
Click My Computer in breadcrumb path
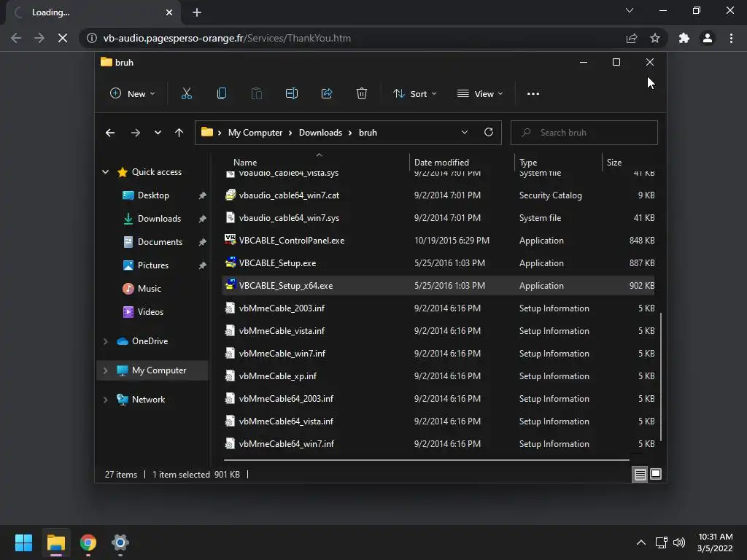pos(255,133)
